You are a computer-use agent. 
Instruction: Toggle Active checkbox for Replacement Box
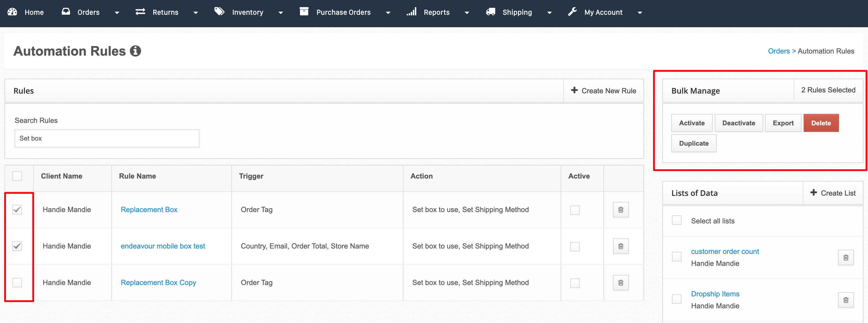pos(575,210)
